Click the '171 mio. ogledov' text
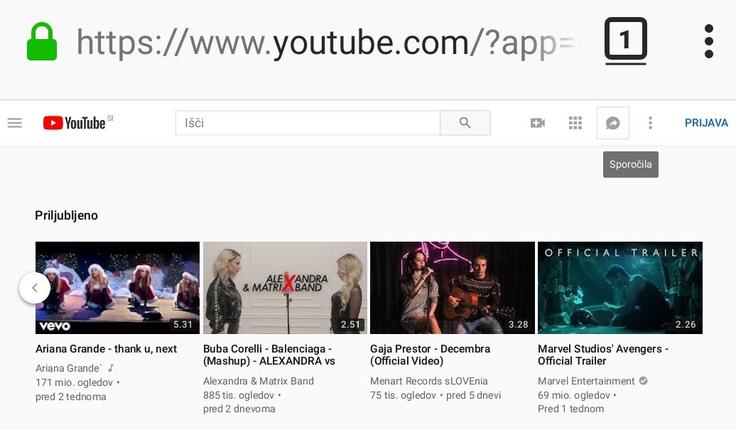Screen dimensions: 736x430 [x=74, y=383]
